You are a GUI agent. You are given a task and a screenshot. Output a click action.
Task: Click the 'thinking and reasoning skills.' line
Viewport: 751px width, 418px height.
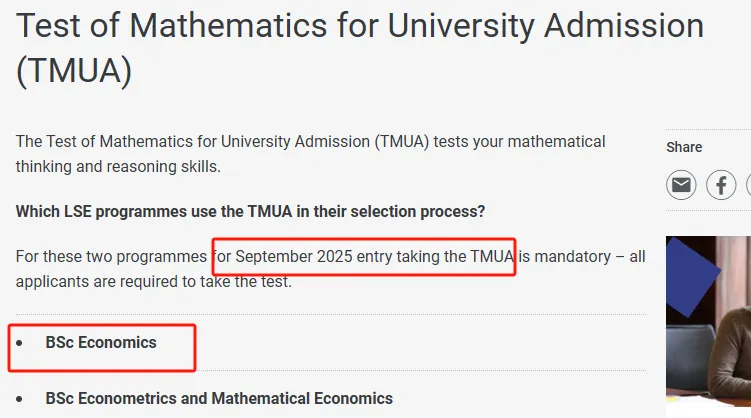[118, 167]
